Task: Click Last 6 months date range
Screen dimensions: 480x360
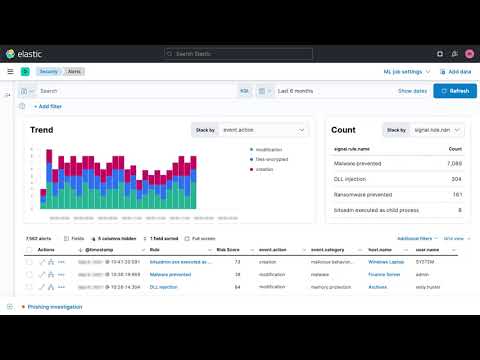Action: tap(295, 91)
